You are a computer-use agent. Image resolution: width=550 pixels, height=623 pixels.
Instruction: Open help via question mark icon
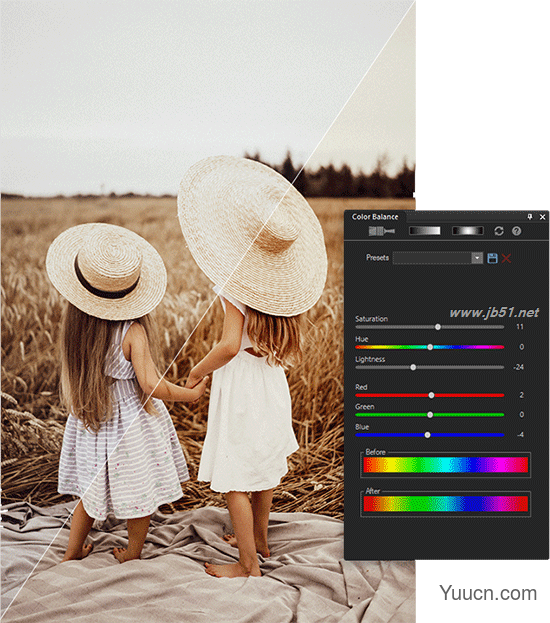pyautogui.click(x=517, y=231)
